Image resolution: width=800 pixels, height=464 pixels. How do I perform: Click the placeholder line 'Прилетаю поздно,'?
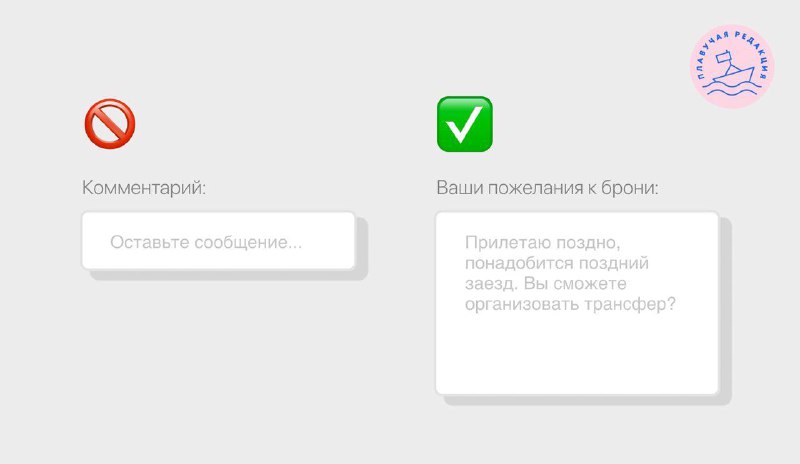[x=543, y=242]
